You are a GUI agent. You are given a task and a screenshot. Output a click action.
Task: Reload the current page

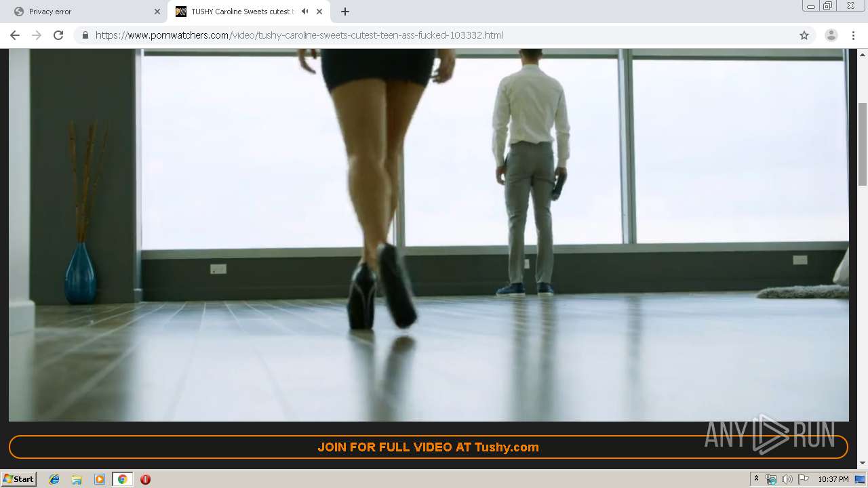coord(58,35)
